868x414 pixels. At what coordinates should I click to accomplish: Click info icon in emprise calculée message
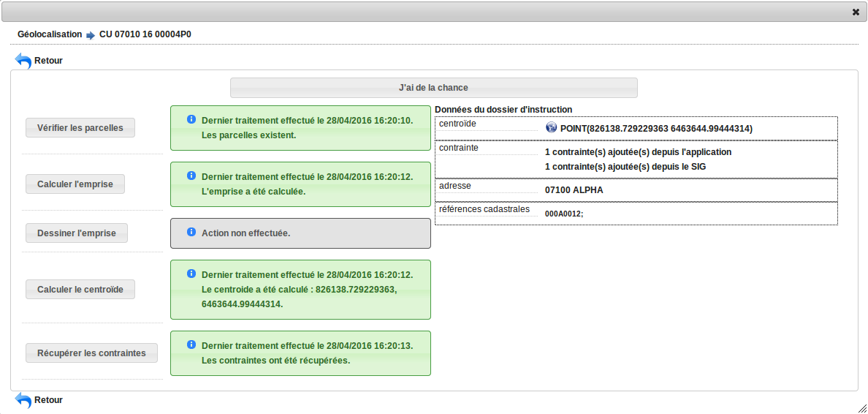[191, 176]
